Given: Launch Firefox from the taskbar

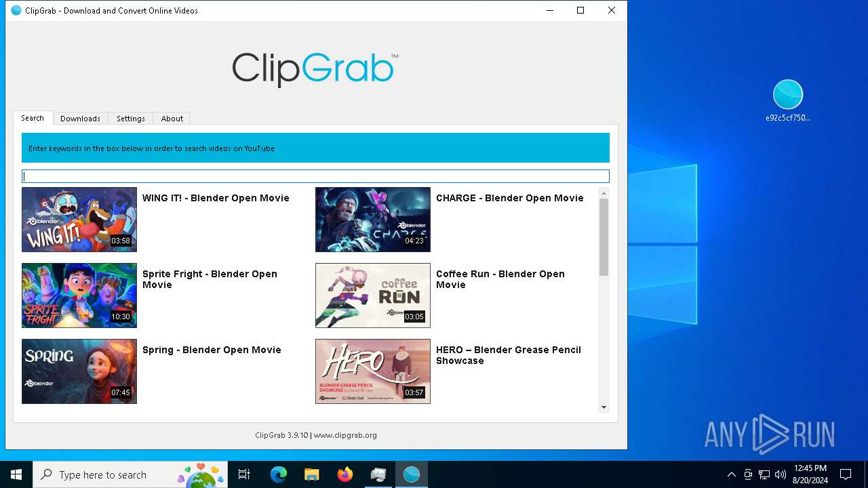Looking at the screenshot, I should pos(345,474).
